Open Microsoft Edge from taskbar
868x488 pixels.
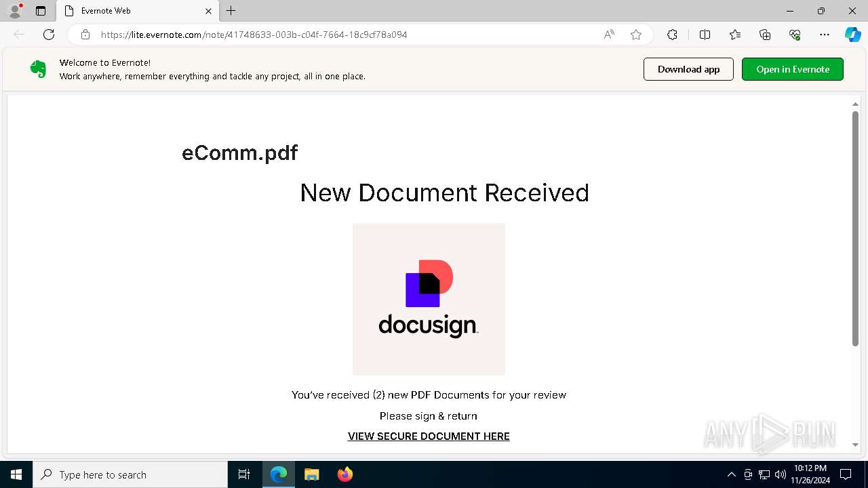279,474
